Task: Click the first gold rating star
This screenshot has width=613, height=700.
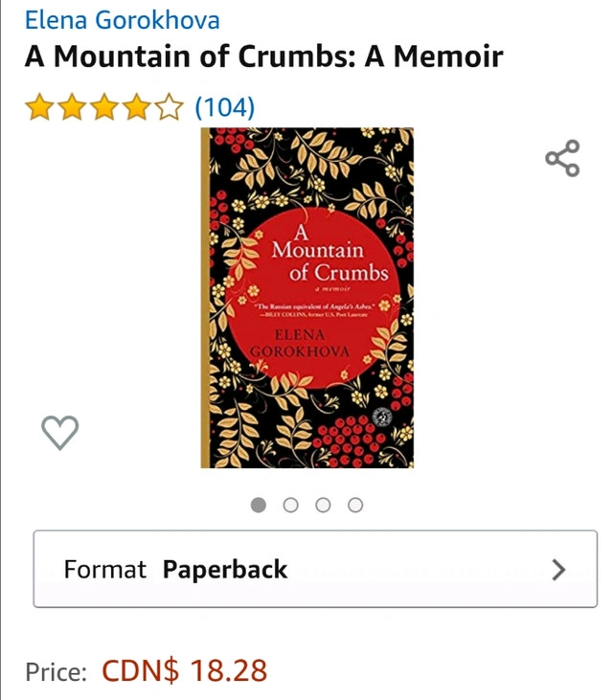Action: click(40, 107)
